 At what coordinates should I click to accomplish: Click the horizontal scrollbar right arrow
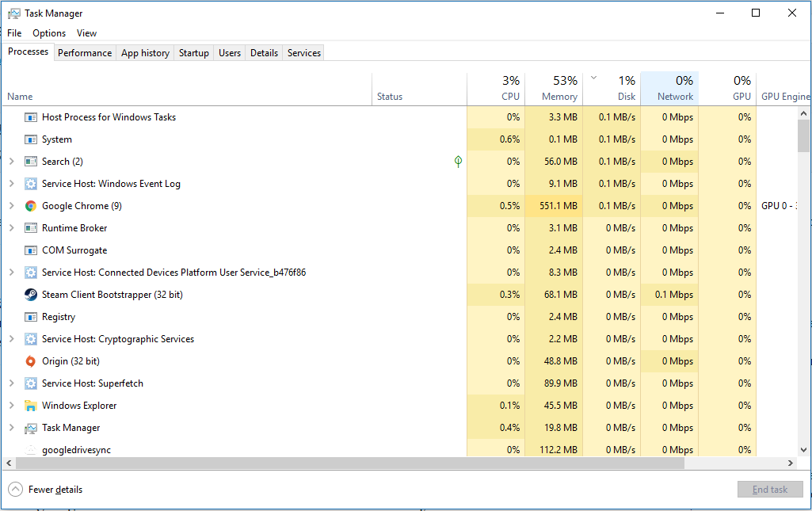tap(791, 463)
